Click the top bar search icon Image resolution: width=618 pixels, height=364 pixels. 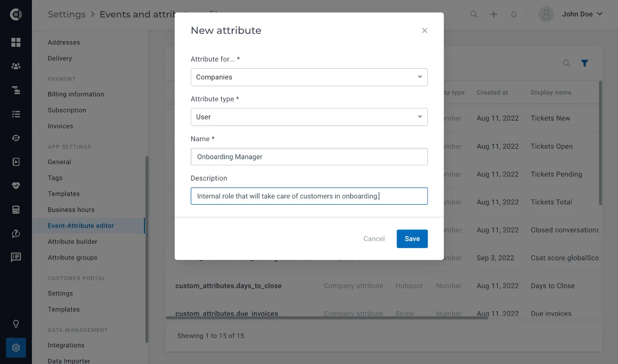[474, 14]
